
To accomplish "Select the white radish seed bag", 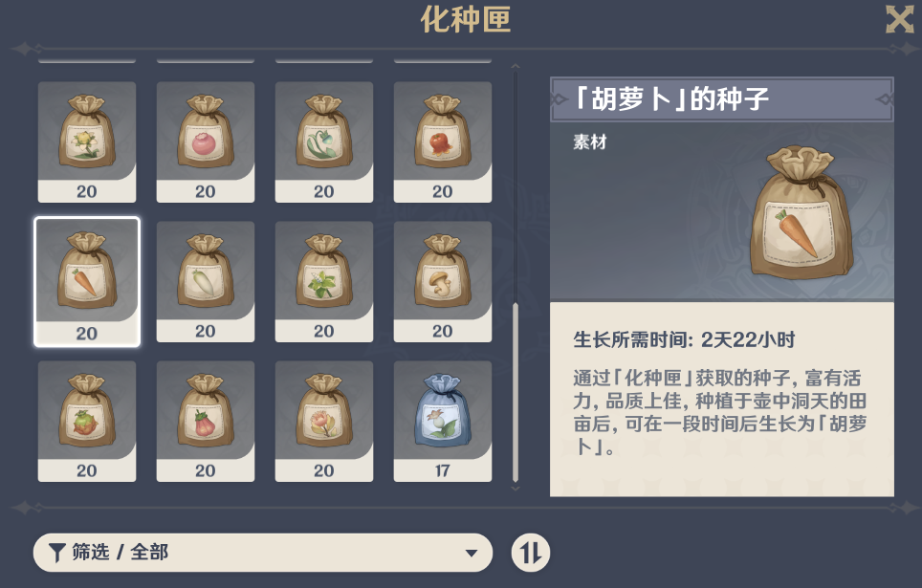I will [206, 282].
